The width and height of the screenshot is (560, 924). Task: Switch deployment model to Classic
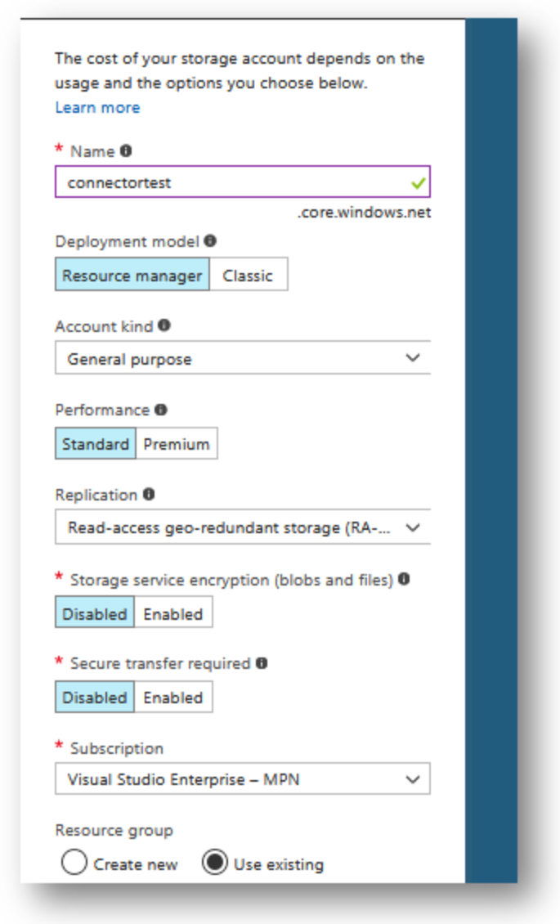249,275
